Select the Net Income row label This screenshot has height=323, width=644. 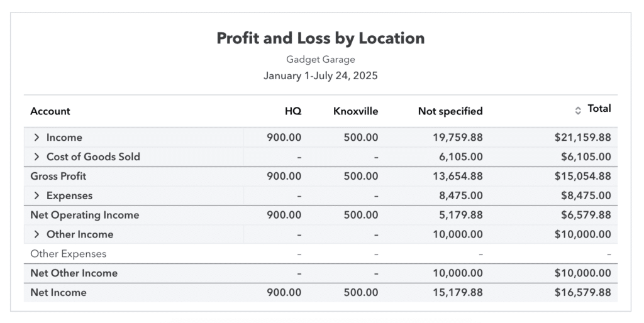(x=58, y=293)
